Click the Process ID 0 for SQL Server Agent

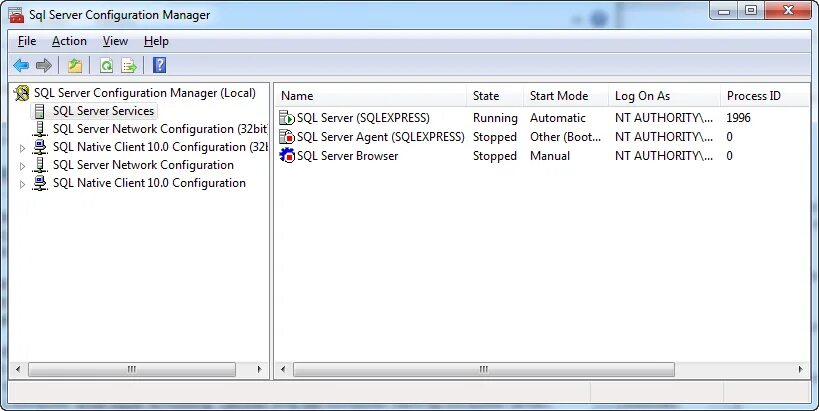730,137
